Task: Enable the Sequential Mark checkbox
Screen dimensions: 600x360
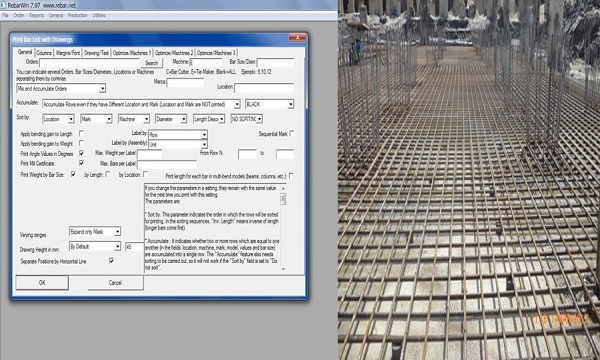Action: click(x=292, y=133)
